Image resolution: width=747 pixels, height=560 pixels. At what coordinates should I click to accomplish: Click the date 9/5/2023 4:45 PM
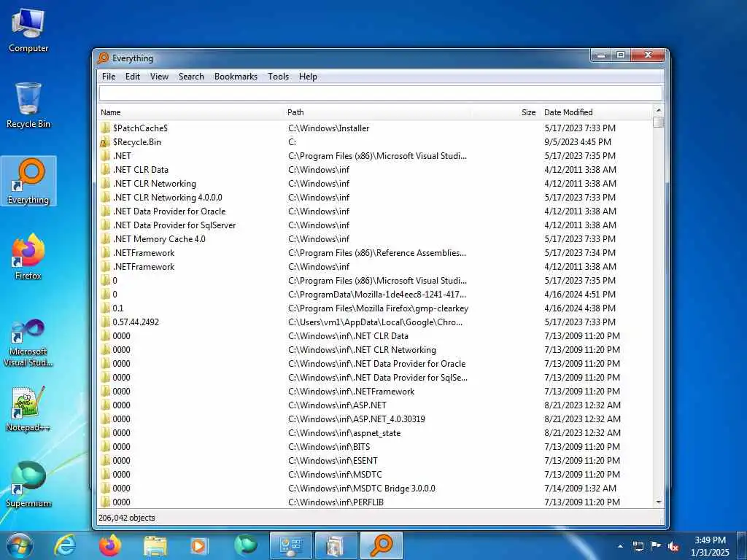pos(578,142)
